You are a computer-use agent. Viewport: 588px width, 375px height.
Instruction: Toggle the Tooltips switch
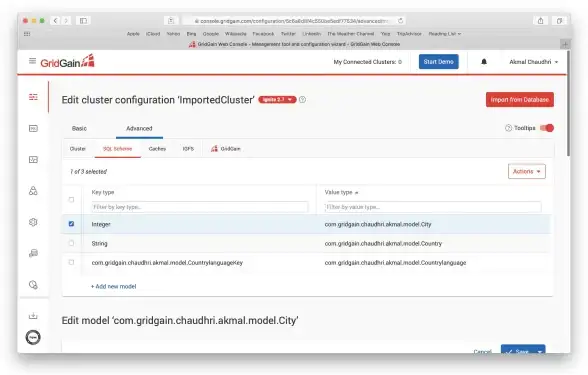tap(547, 128)
